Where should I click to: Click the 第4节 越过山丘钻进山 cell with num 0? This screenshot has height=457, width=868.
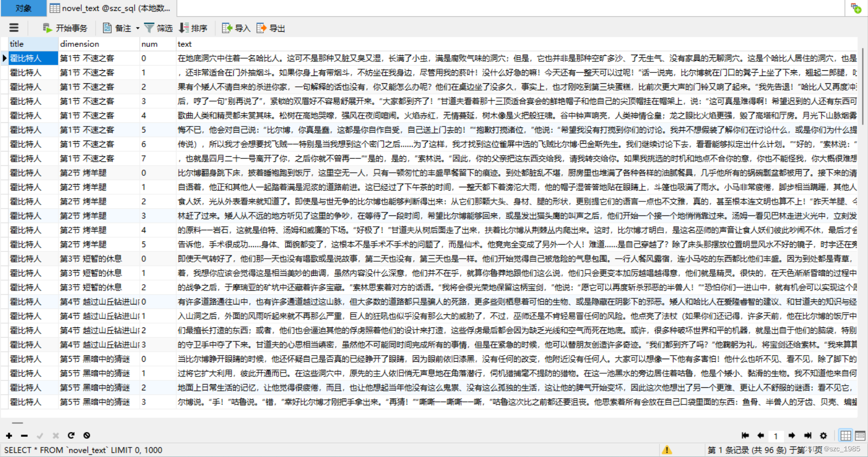pyautogui.click(x=99, y=301)
